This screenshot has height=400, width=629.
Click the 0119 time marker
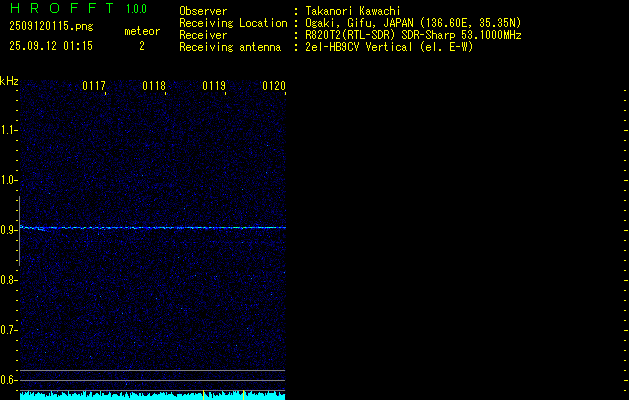[214, 86]
